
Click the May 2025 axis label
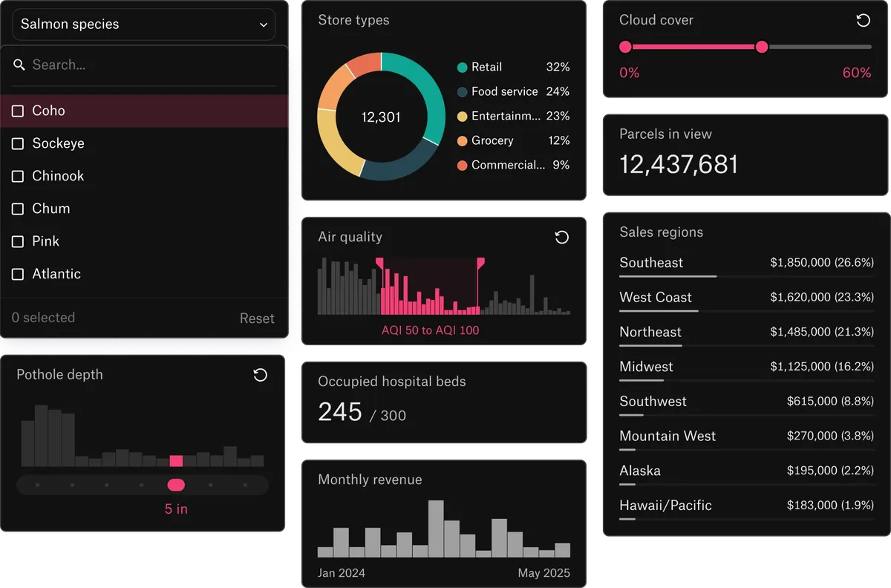[544, 573]
